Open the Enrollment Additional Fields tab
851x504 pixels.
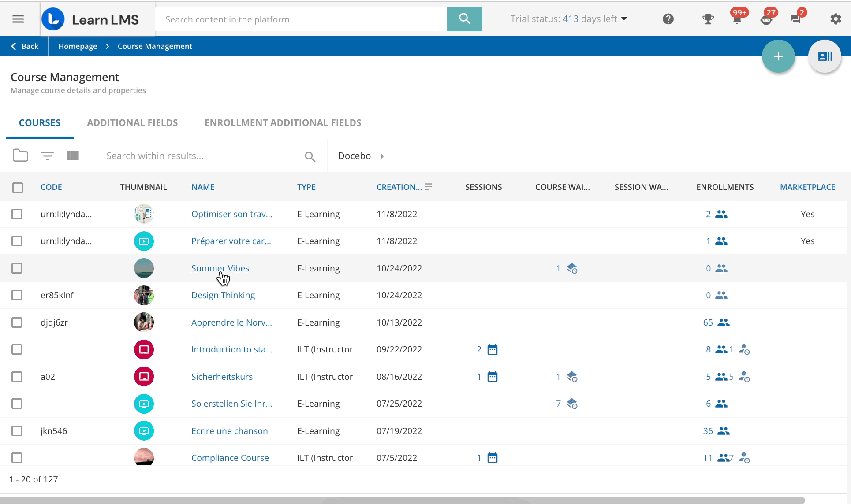coord(283,123)
